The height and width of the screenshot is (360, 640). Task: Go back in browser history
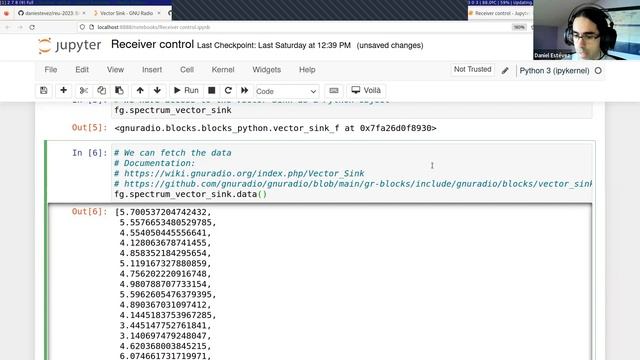click(x=7, y=27)
